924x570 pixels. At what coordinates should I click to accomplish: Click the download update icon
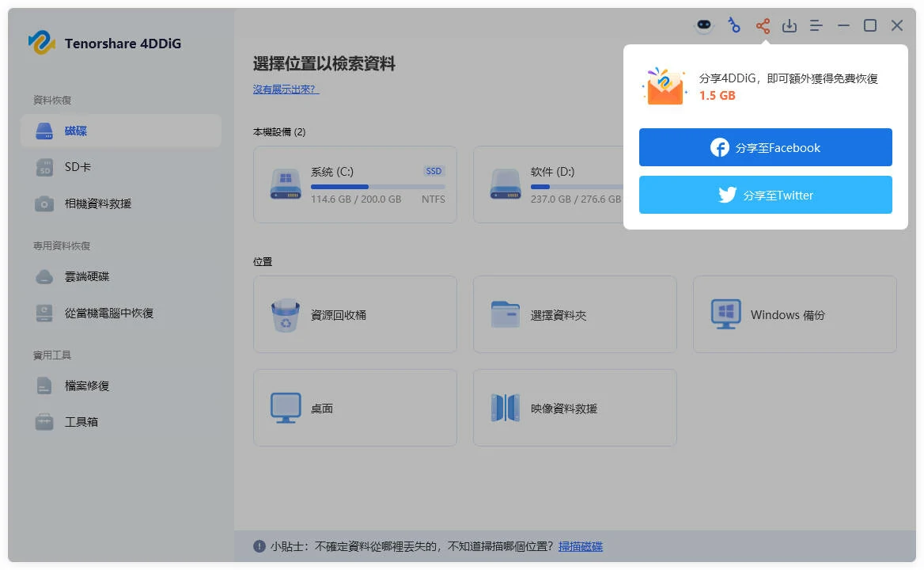[790, 26]
